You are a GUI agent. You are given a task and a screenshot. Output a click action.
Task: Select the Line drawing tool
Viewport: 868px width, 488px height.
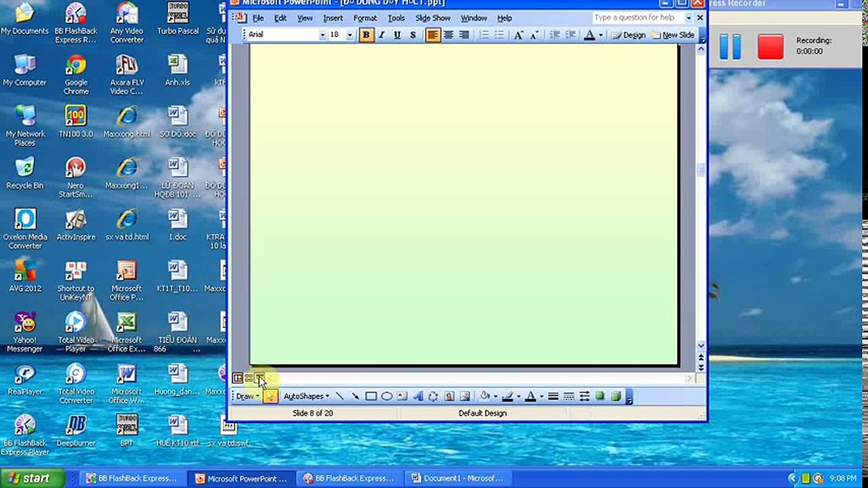pos(339,396)
